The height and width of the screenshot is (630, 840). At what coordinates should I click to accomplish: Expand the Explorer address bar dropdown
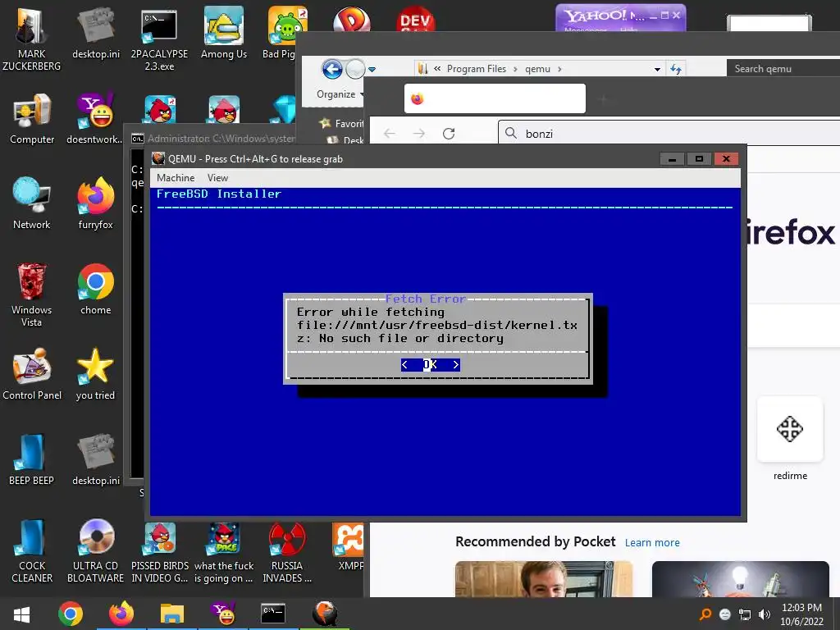(657, 69)
